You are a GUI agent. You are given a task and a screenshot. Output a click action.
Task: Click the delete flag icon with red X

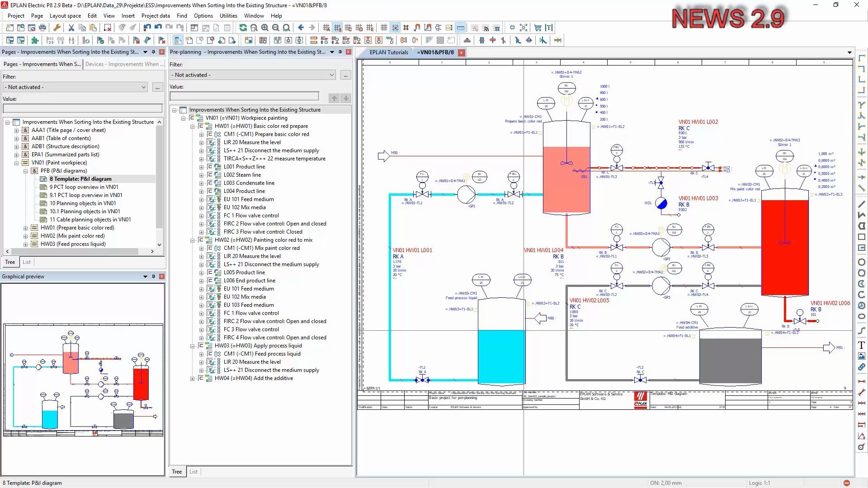click(162, 41)
